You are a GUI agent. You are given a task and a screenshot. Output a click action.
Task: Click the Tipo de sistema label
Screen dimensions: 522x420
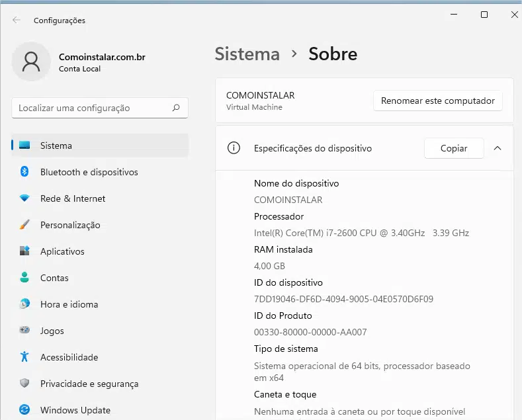pos(286,349)
